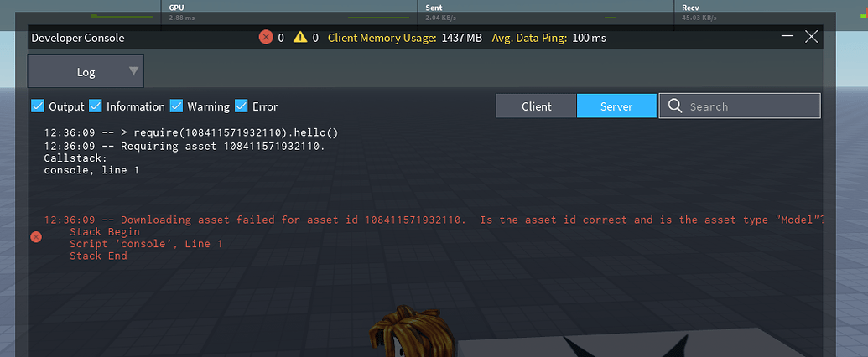Click the GPU performance stat panel
Viewport: 868px width, 357px height.
click(289, 13)
